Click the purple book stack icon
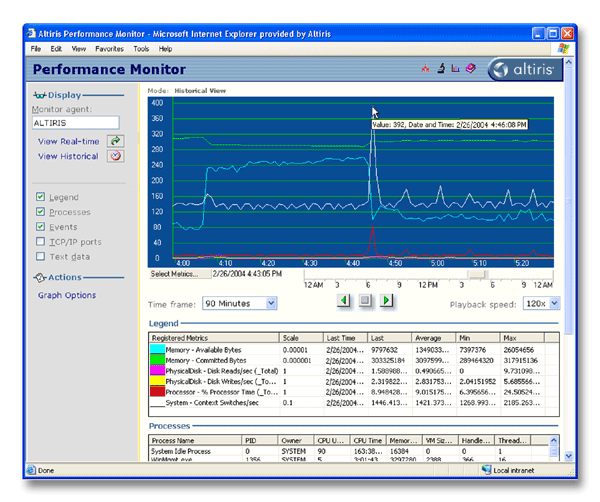Viewport: 600px width, 502px height. click(x=471, y=68)
